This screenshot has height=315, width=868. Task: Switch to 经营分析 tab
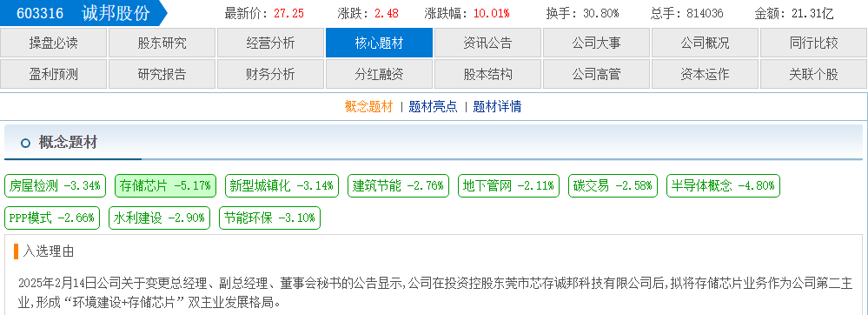coord(271,43)
